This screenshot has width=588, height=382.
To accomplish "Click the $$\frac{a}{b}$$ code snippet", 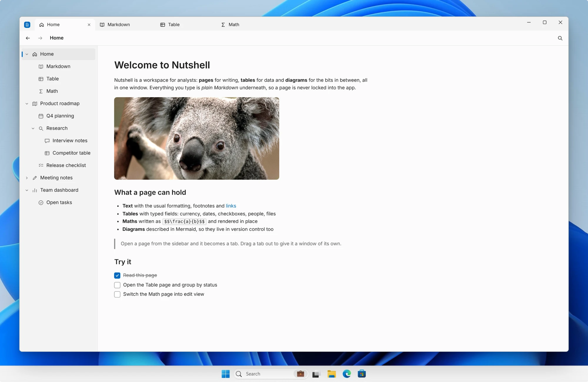I will [x=184, y=222].
